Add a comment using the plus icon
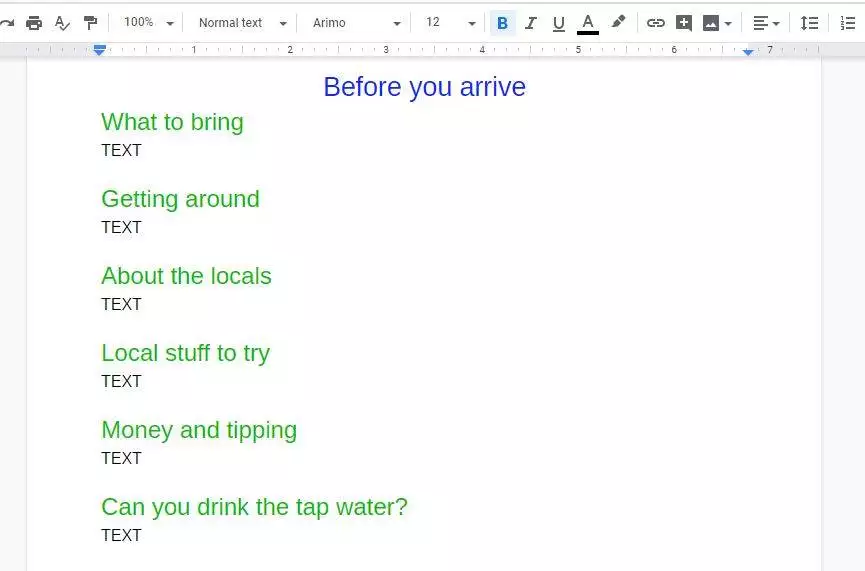This screenshot has width=865, height=571. click(x=684, y=23)
